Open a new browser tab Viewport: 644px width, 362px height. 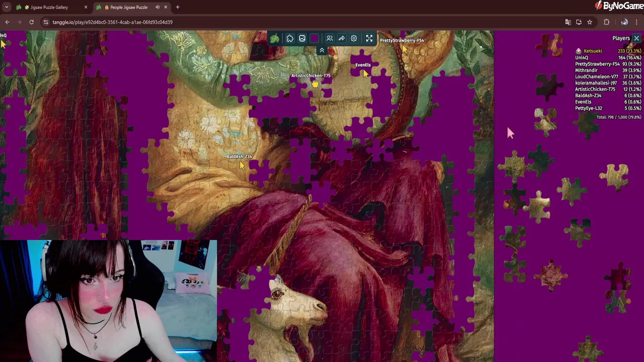coord(178,7)
